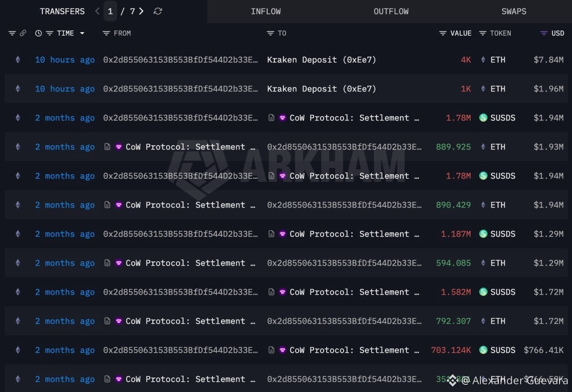Click the chain icon in the 889.925 ETH row
This screenshot has height=392, width=572.
click(x=18, y=146)
